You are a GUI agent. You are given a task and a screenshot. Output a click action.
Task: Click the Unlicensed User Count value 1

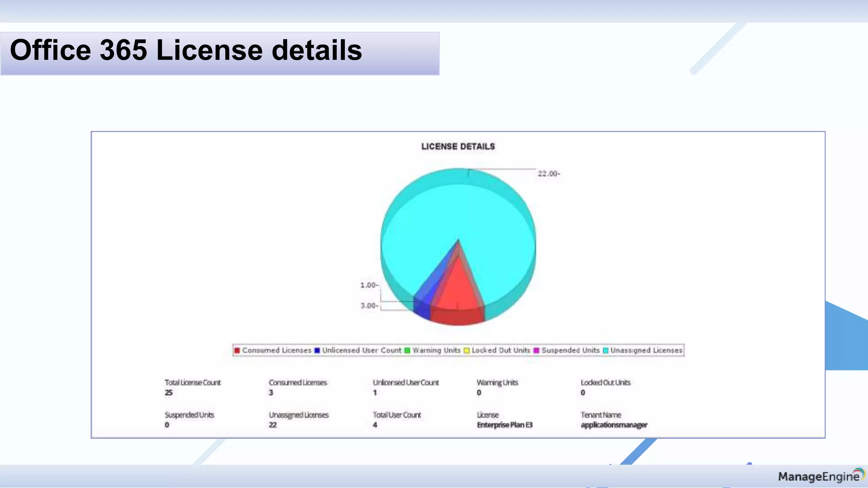(x=375, y=393)
